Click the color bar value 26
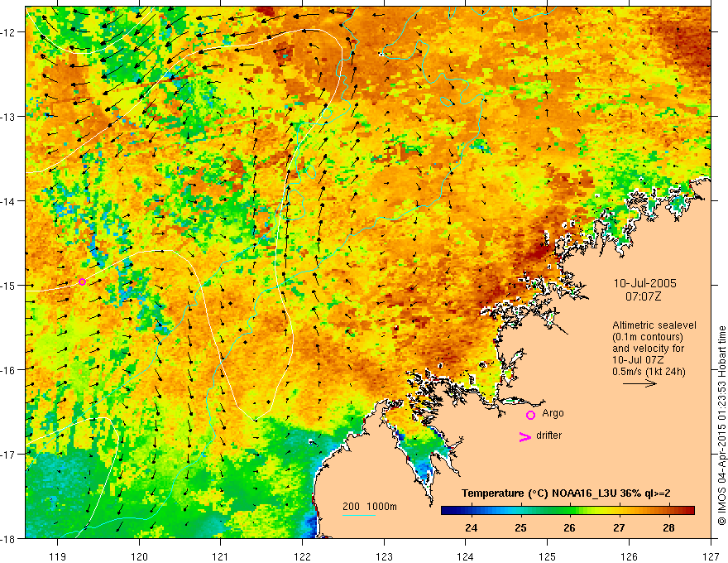 (570, 528)
